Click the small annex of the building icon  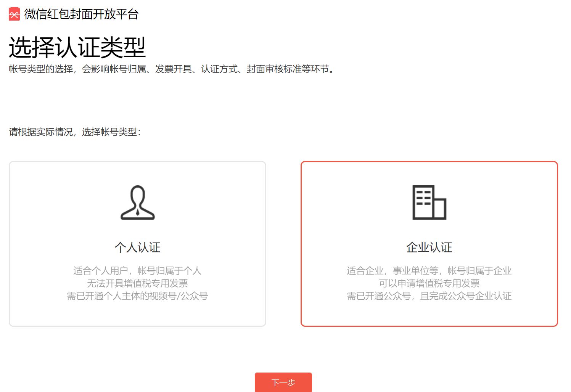coord(439,209)
